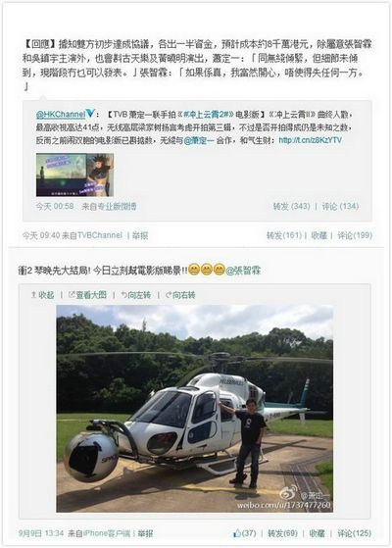The width and height of the screenshot is (392, 548).
Task: Favorite the first post 收藏
Action: [318, 235]
